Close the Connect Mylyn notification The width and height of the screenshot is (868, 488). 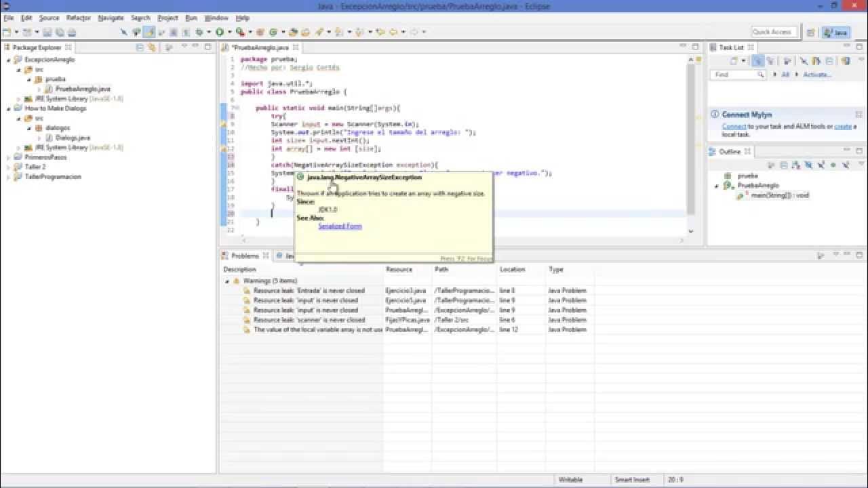[859, 115]
